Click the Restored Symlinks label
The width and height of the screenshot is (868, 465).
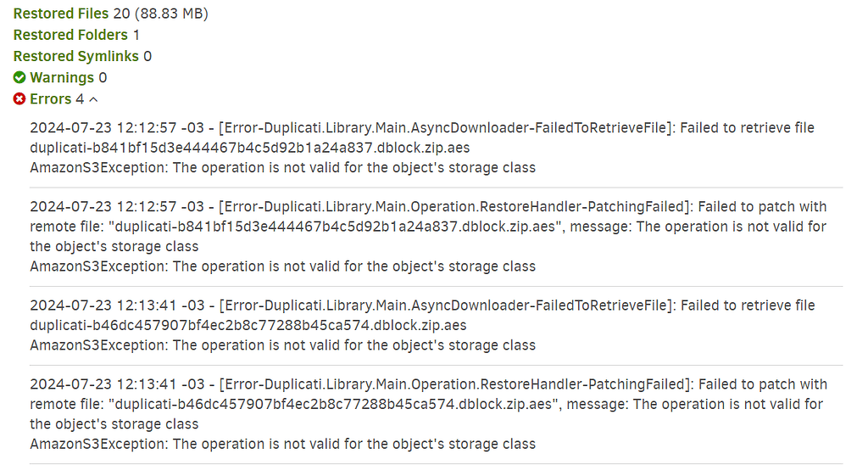tap(76, 56)
